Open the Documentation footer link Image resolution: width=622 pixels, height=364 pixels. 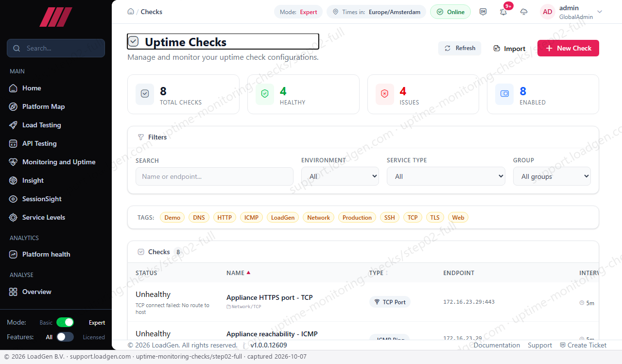coord(497,345)
